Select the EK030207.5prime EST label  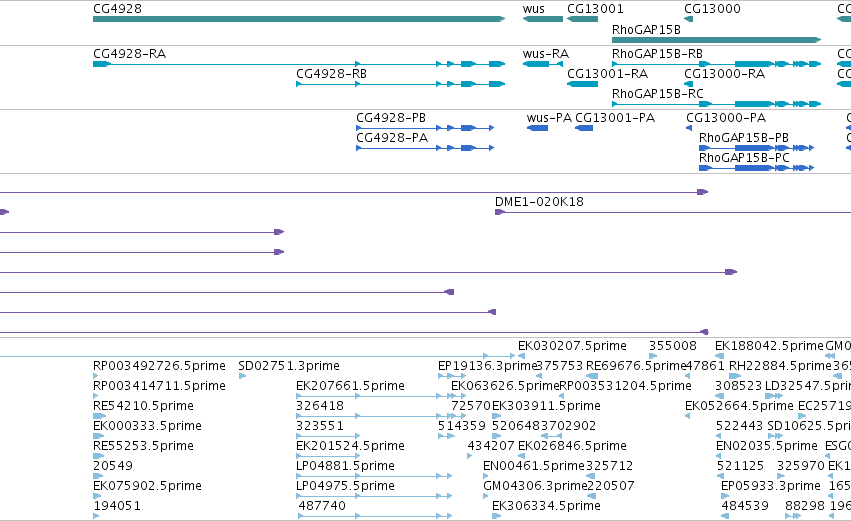click(x=572, y=346)
